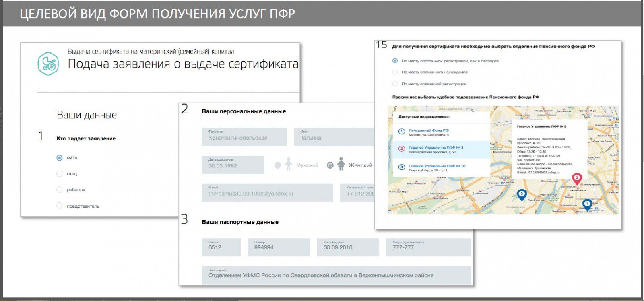Select the 'мать' radio option
This screenshot has width=644, height=301.
60,158
